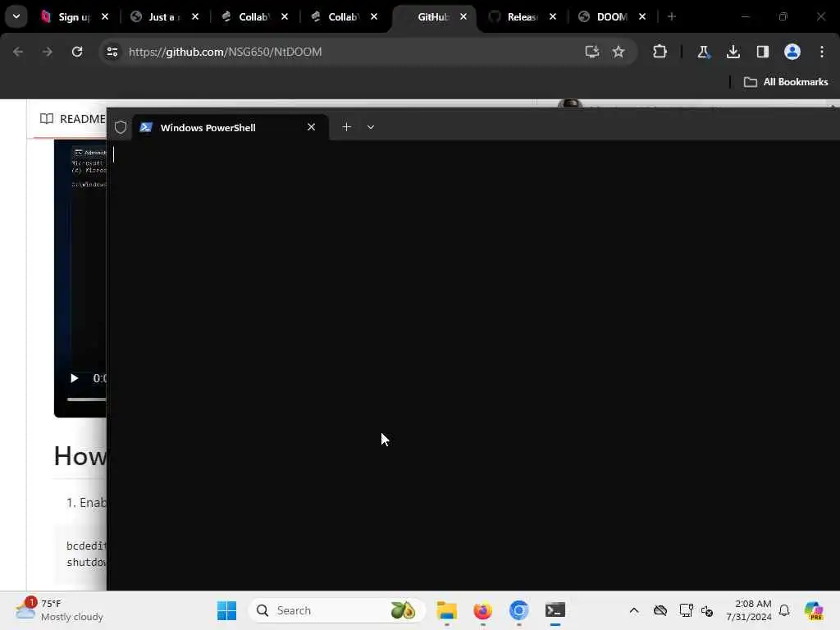
Task: Open Firefox from the taskbar
Action: pos(482,610)
